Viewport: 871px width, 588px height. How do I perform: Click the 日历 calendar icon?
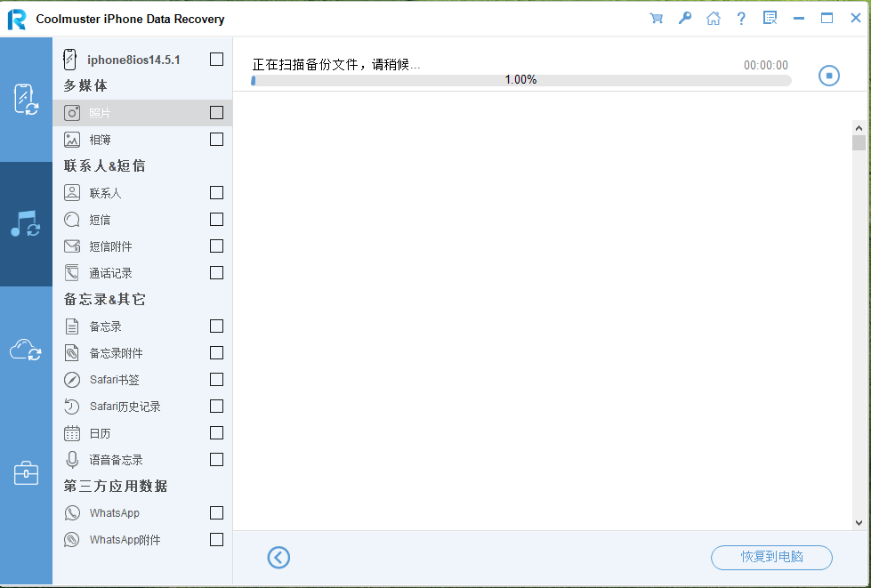(x=72, y=433)
